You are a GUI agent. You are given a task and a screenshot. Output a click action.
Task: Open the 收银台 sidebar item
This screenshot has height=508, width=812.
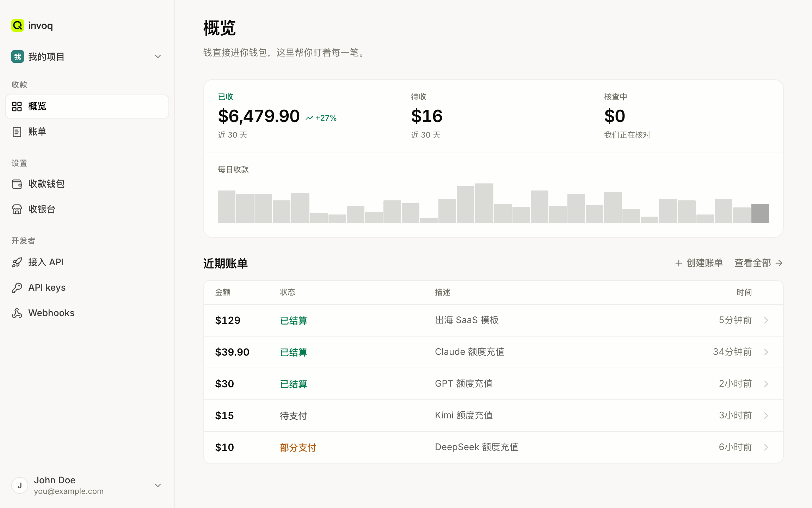coord(87,210)
